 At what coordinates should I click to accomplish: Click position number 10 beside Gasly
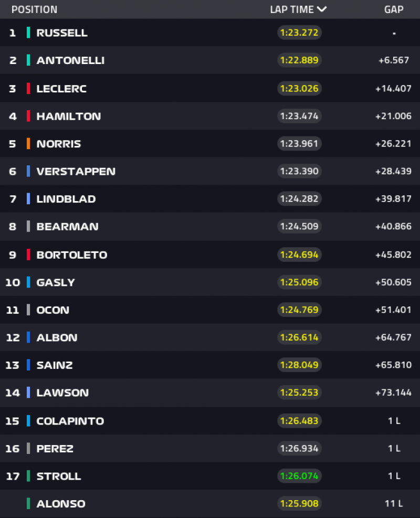tap(13, 282)
